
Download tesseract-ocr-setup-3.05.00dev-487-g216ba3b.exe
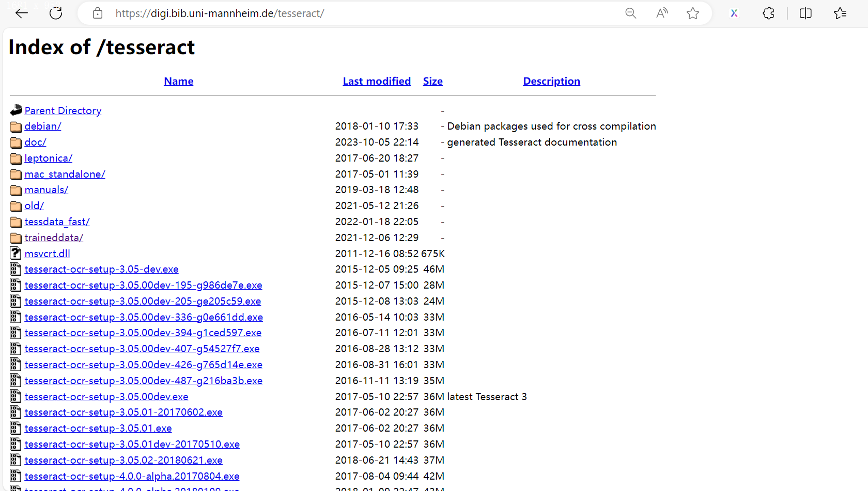pyautogui.click(x=143, y=381)
